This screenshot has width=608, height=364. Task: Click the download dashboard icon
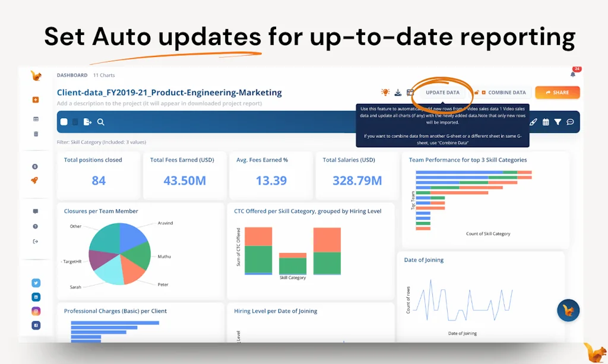pyautogui.click(x=398, y=93)
